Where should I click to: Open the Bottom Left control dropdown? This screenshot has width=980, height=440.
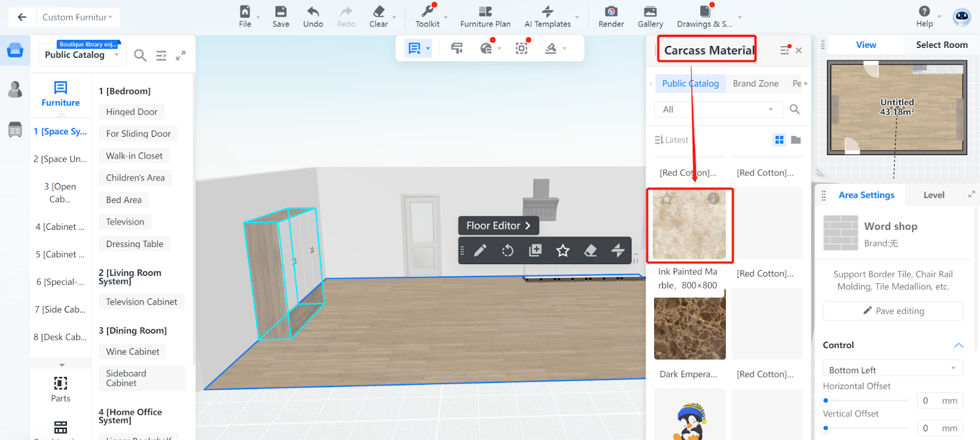892,370
